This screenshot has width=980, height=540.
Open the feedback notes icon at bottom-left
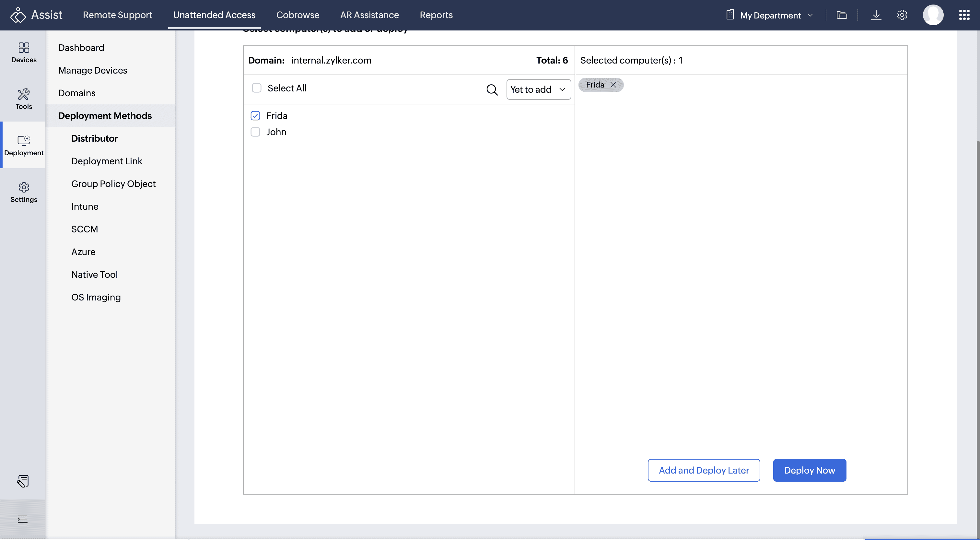tap(22, 481)
